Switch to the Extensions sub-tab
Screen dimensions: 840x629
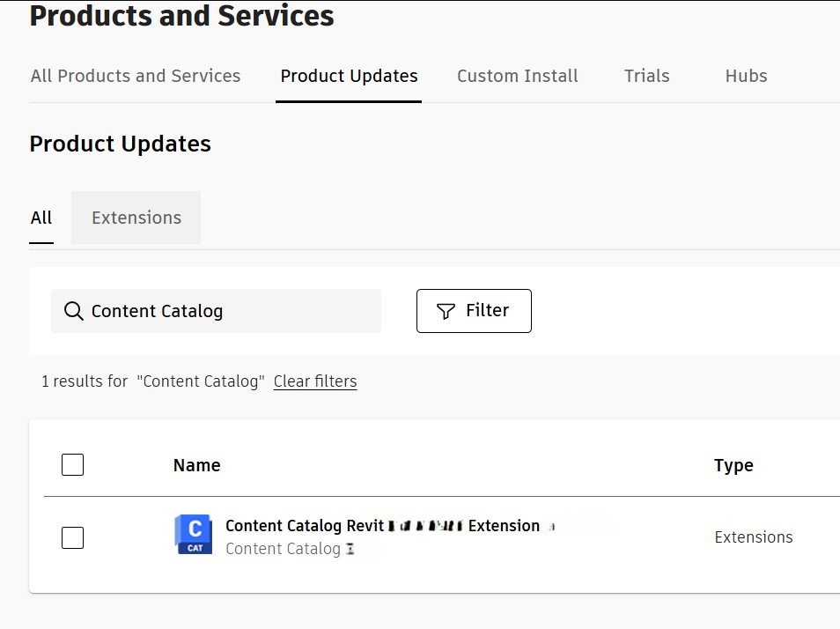[x=136, y=218]
